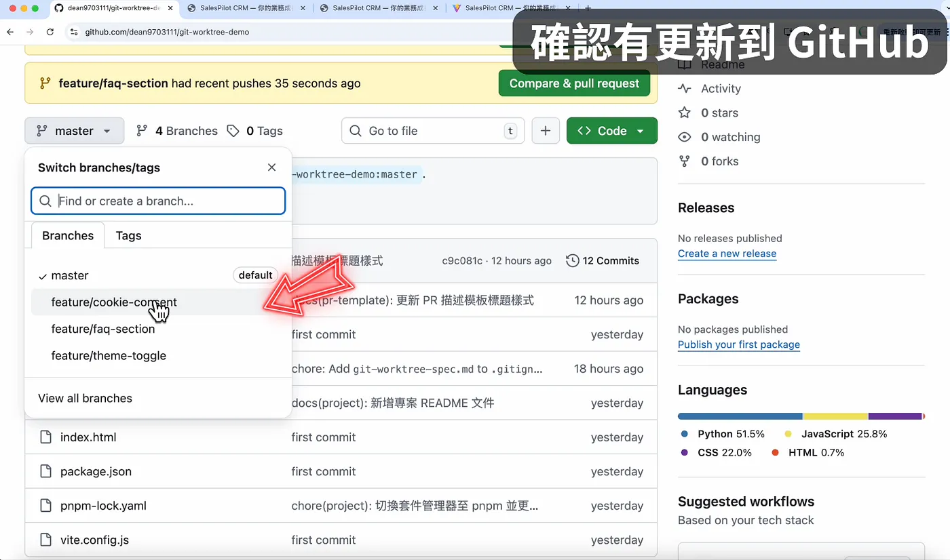Switch to the Tags tab in branch popup
This screenshot has height=560, width=950.
tap(128, 235)
